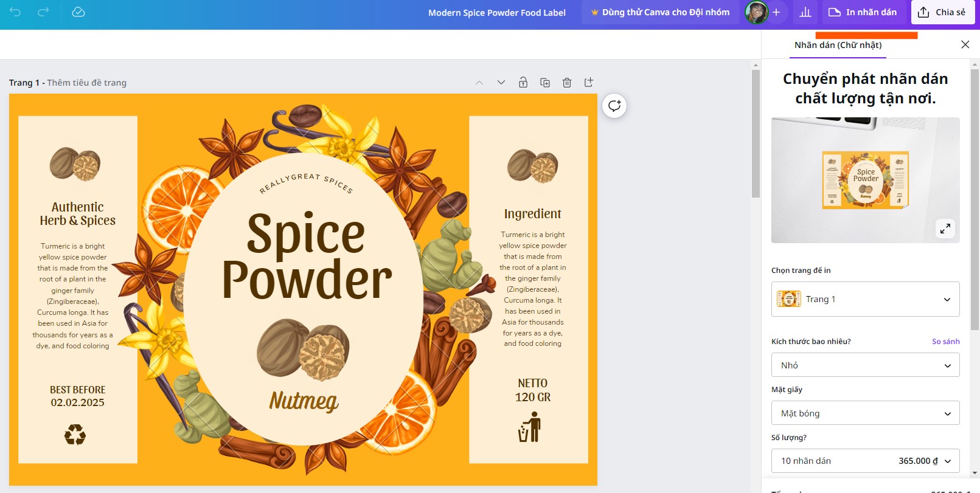Click Dùng thử Canva cho Đội nhóm

(x=660, y=12)
